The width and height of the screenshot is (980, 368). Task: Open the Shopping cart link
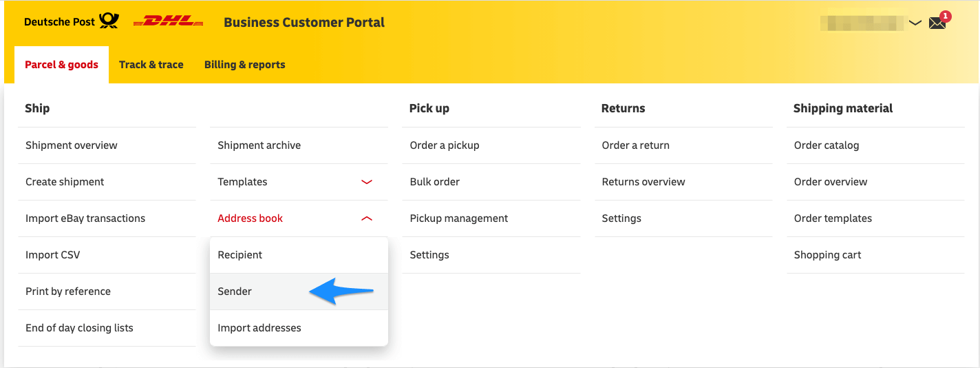click(875, 255)
